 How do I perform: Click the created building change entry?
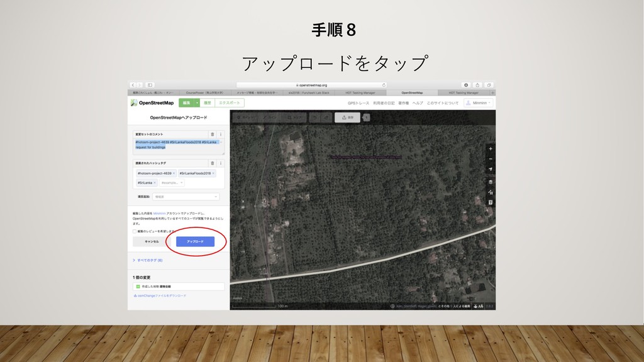[x=179, y=287]
